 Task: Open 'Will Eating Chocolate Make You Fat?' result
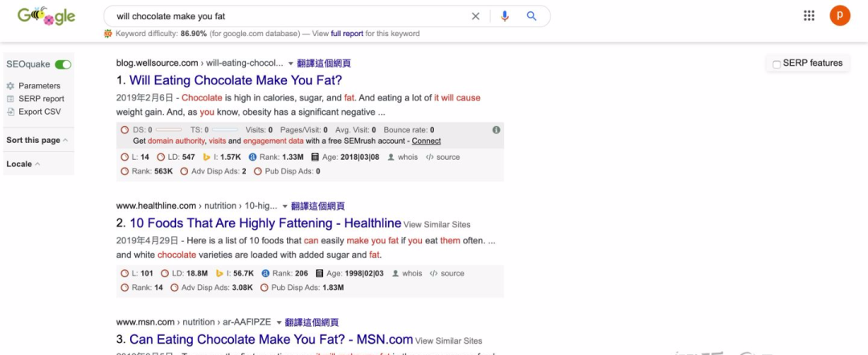(235, 80)
